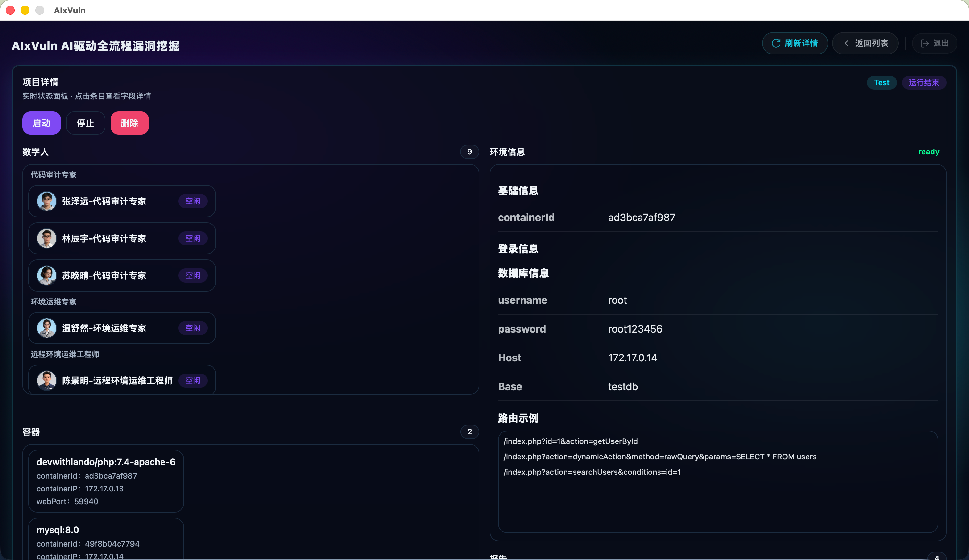Click the containerId label under 基础信息
The width and height of the screenshot is (969, 560).
pos(526,218)
